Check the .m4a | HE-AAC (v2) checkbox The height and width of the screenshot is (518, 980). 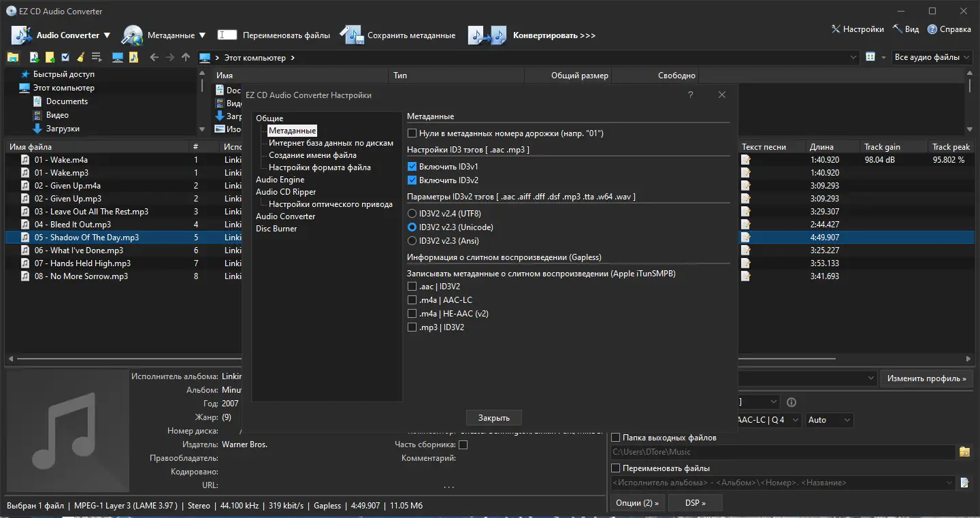click(412, 314)
